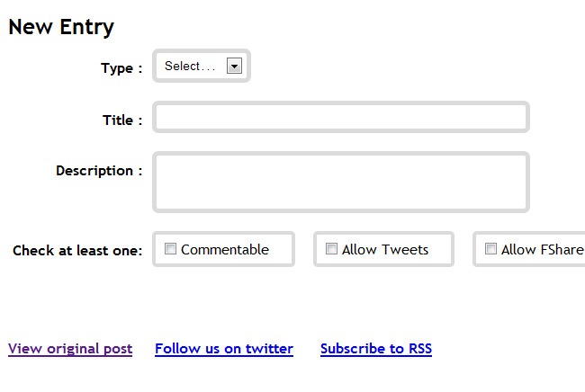Click the 'Title :' field label
585x392 pixels.
[122, 120]
